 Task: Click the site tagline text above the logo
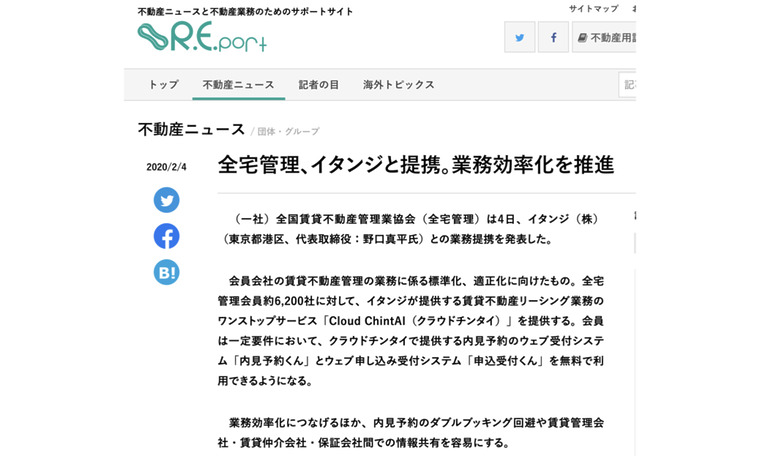pos(245,12)
